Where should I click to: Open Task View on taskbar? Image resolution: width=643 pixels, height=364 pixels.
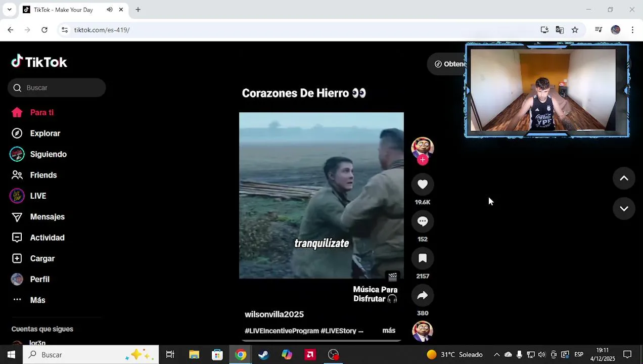click(x=170, y=355)
